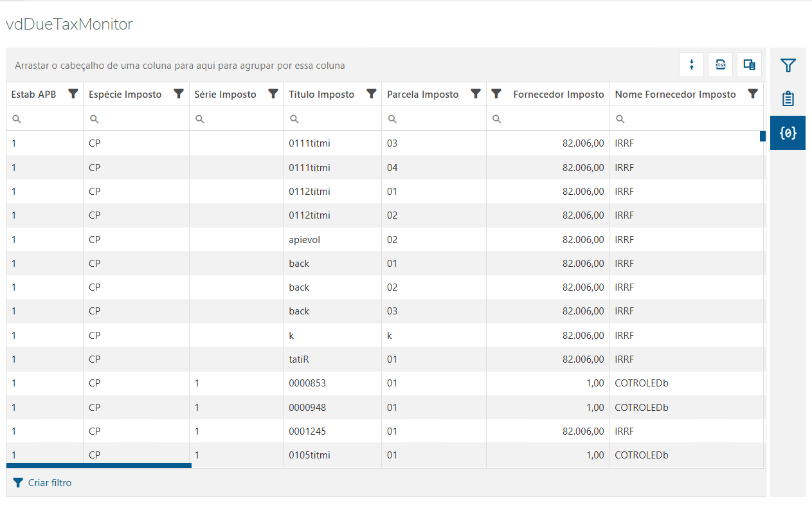The height and width of the screenshot is (526, 812).
Task: Click the Fornecedor Imposto header filter icon
Action: (x=496, y=94)
